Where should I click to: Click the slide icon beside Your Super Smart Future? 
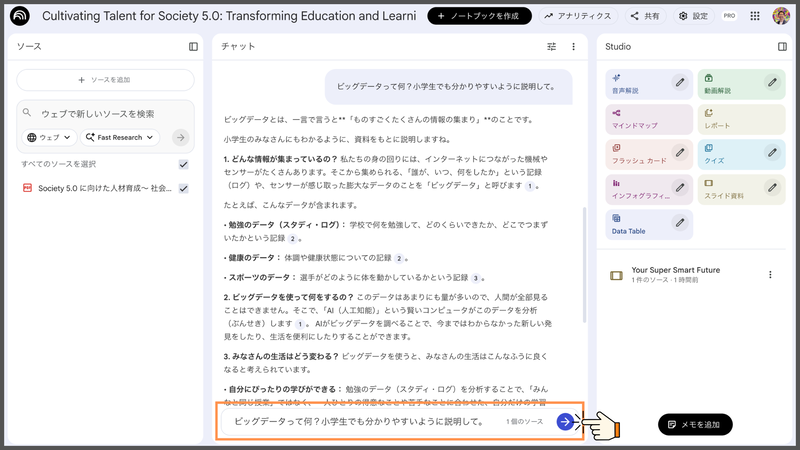pyautogui.click(x=616, y=276)
